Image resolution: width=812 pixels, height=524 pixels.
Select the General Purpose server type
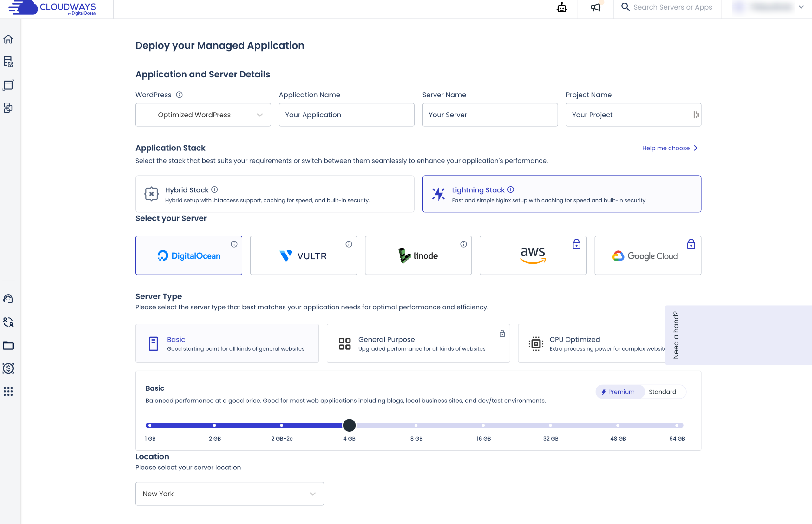[418, 343]
